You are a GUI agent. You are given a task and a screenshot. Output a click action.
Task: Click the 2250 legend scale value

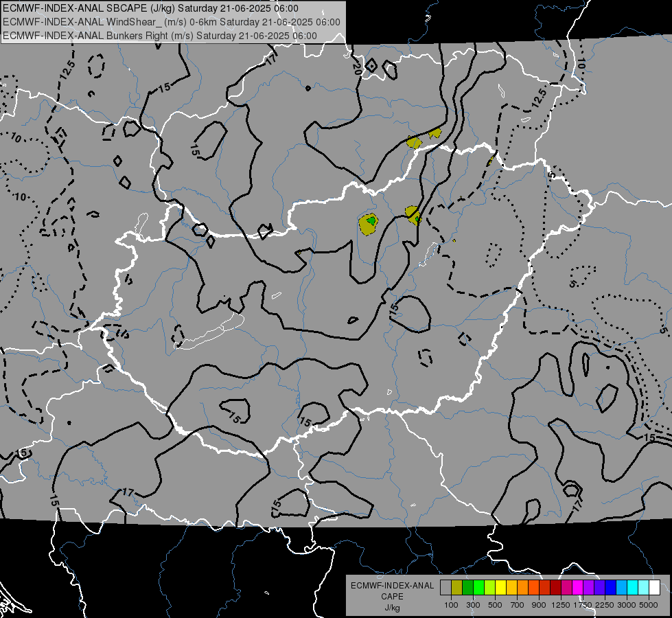click(x=605, y=605)
